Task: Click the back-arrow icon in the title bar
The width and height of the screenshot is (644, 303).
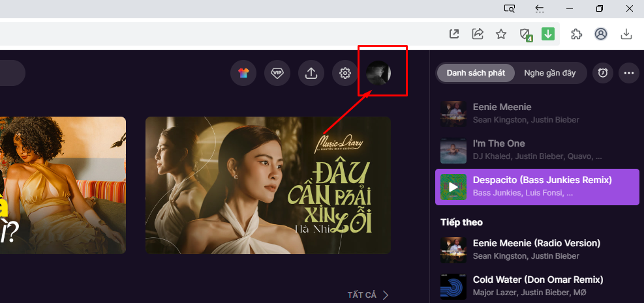Action: click(540, 8)
